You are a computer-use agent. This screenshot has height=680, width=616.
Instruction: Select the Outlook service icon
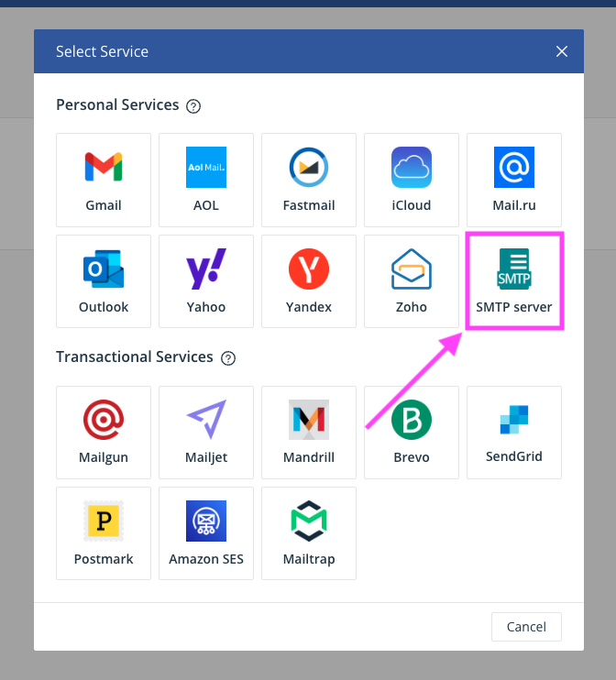[104, 280]
